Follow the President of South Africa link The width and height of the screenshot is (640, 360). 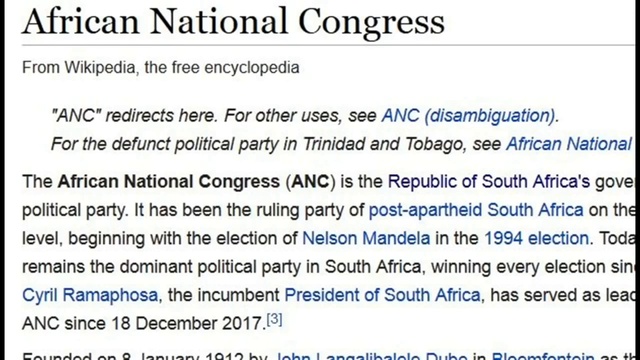(x=382, y=295)
